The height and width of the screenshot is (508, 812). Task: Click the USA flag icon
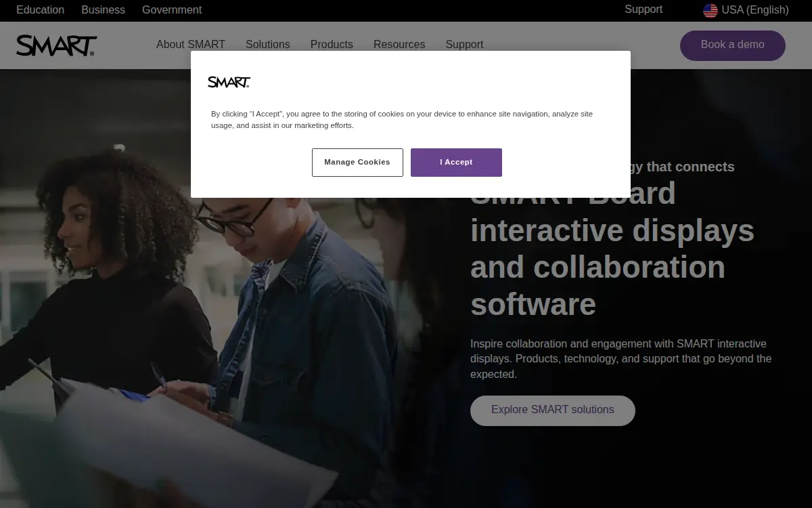tap(710, 10)
